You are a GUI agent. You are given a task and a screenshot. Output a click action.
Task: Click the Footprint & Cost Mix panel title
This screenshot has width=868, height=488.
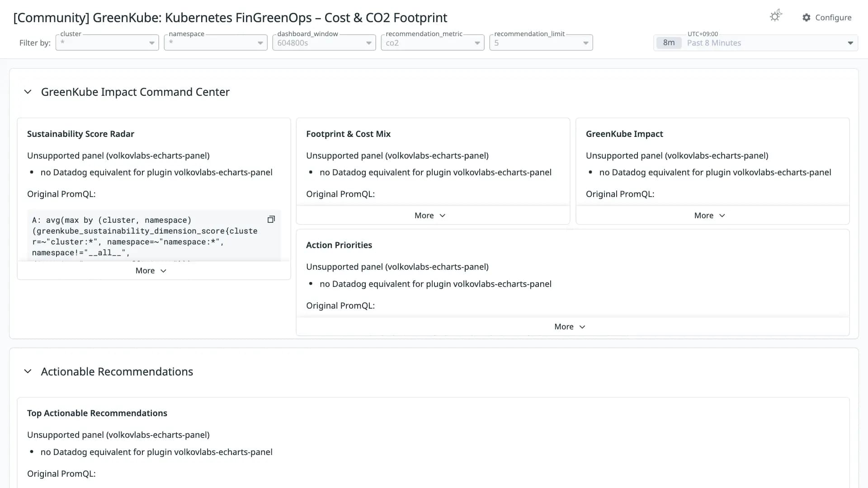(x=348, y=134)
